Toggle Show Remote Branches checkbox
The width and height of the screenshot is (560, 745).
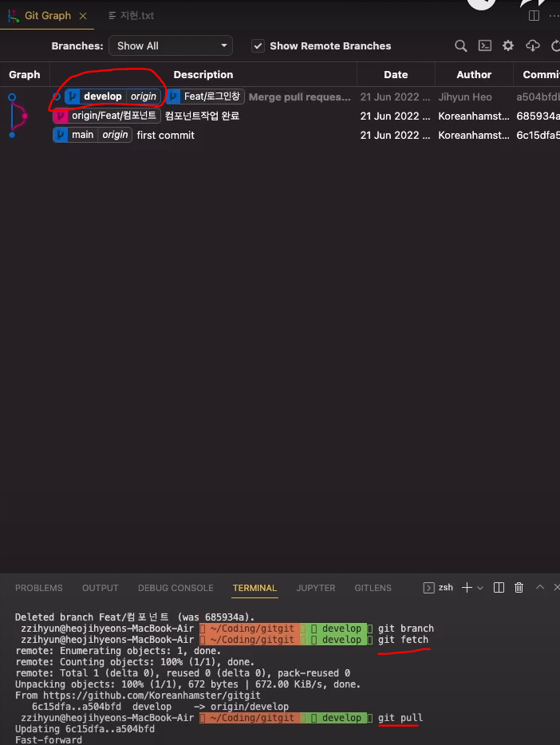(258, 46)
